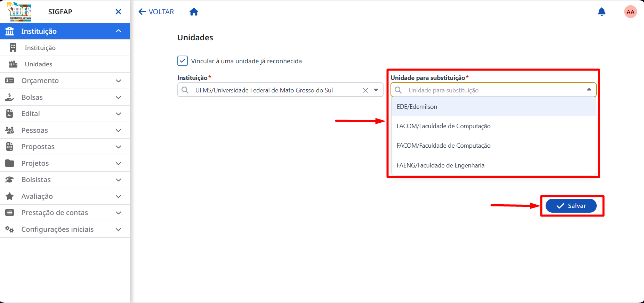Image resolution: width=644 pixels, height=303 pixels.
Task: Clear the selected Instituição value
Action: [365, 90]
